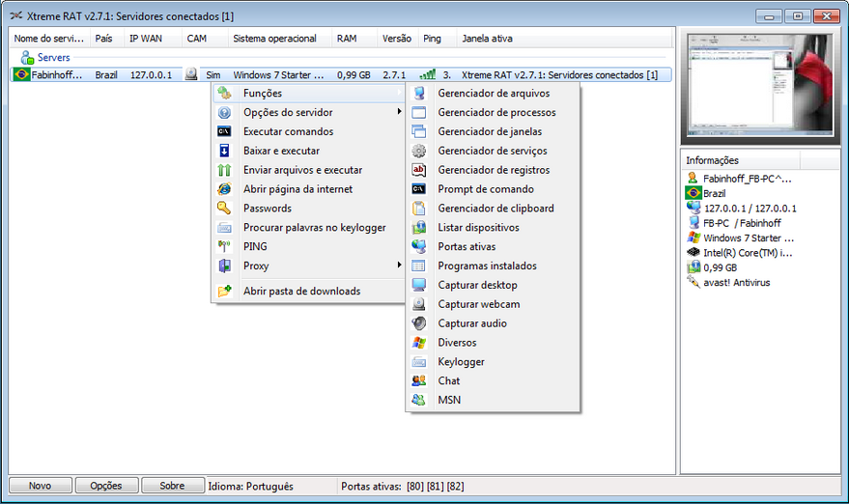Image resolution: width=849 pixels, height=504 pixels.
Task: Click the green arrows Enviar arquivos icon
Action: (x=224, y=170)
